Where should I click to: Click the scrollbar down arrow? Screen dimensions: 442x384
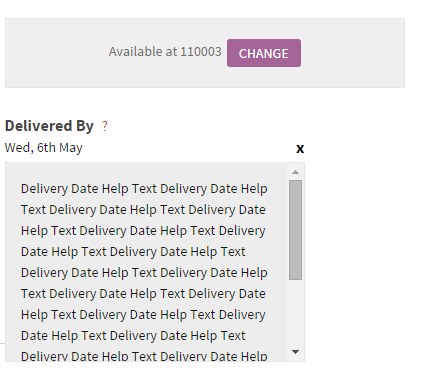[x=295, y=352]
